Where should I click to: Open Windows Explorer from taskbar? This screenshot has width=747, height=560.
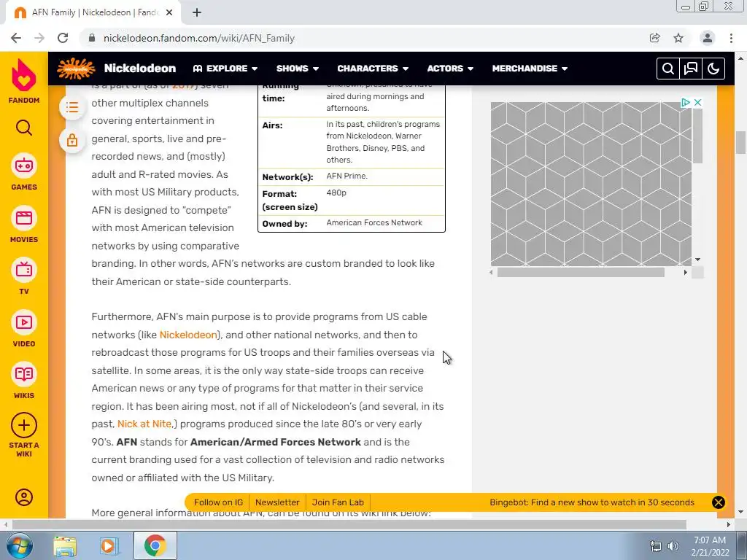point(65,545)
